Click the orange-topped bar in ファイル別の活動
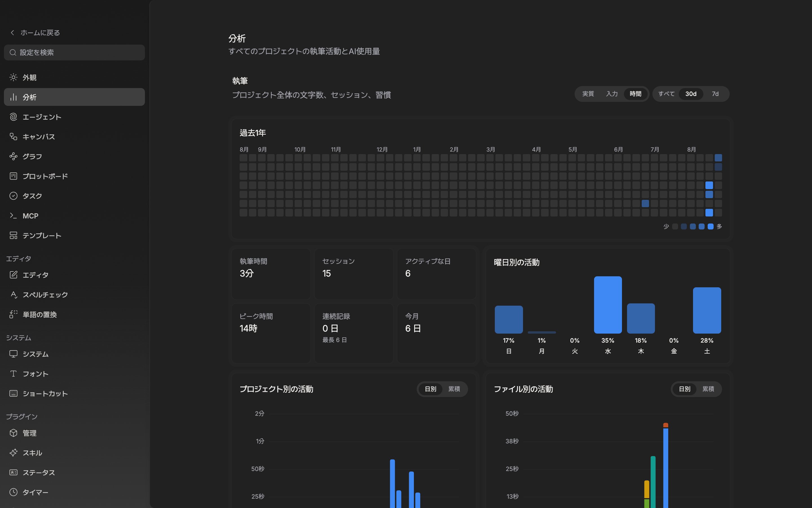This screenshot has height=508, width=812. [x=666, y=465]
